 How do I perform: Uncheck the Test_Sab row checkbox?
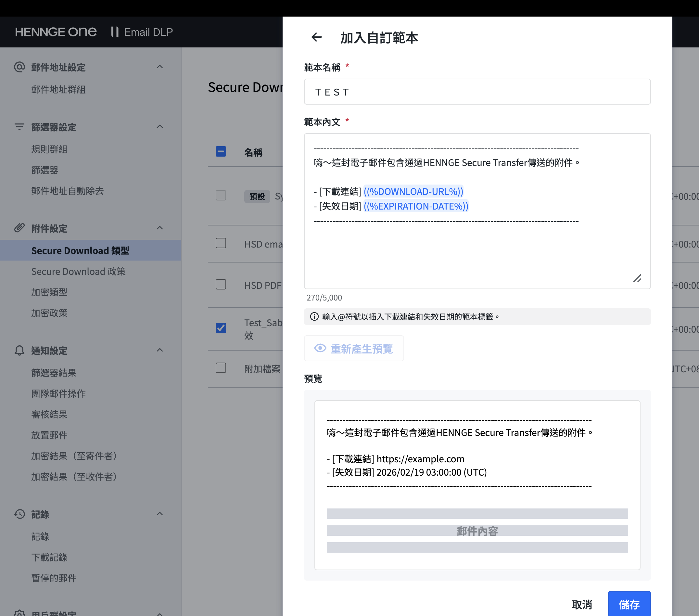point(221,328)
